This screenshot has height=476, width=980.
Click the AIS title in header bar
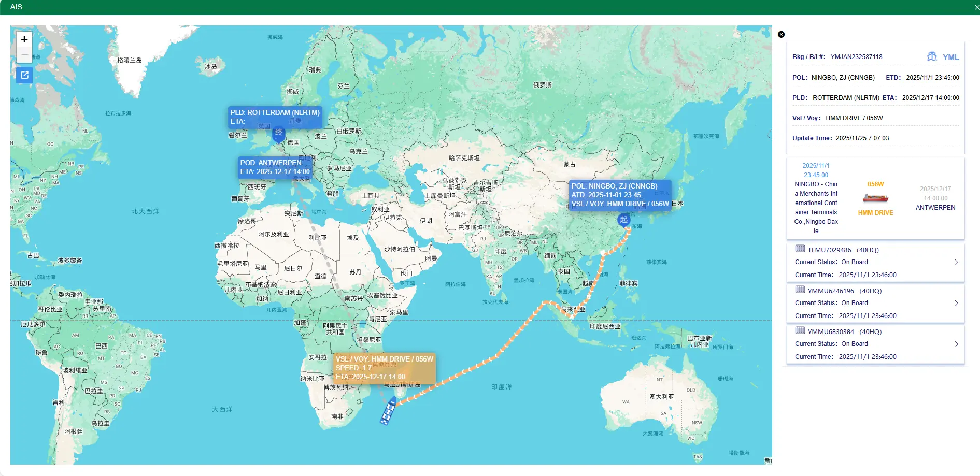point(16,7)
